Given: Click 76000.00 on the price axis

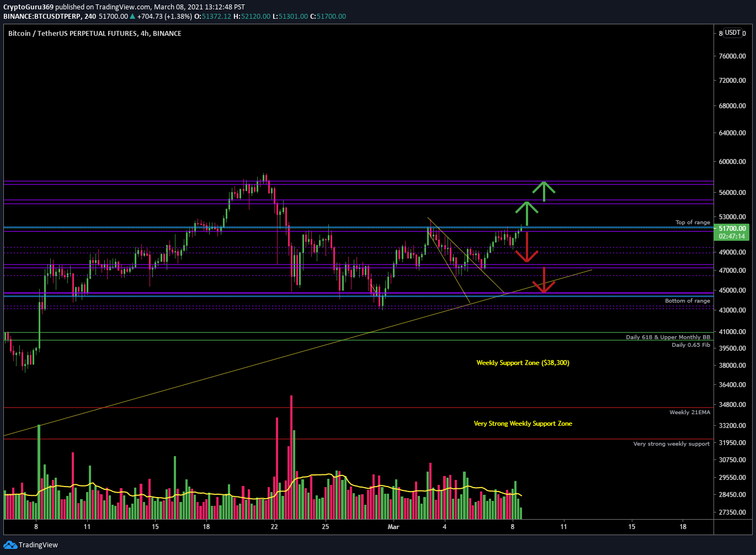Looking at the screenshot, I should pos(731,56).
